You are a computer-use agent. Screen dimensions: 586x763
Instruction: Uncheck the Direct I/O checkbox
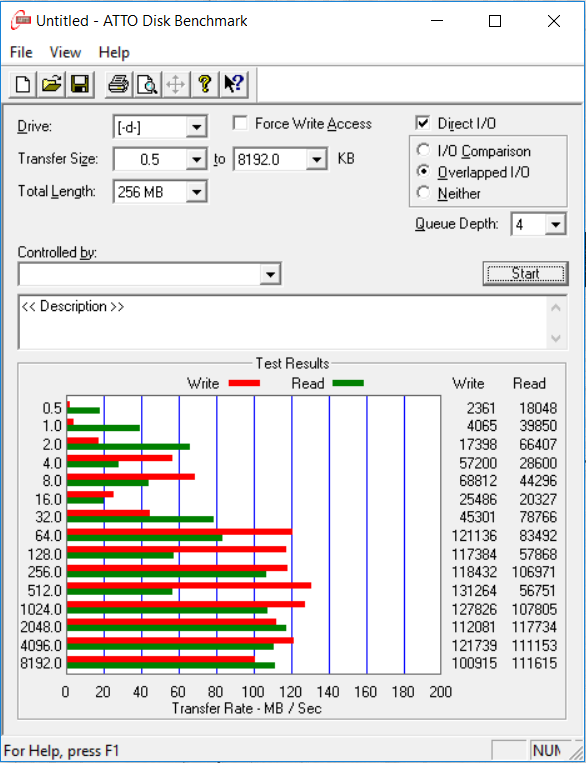(x=422, y=123)
